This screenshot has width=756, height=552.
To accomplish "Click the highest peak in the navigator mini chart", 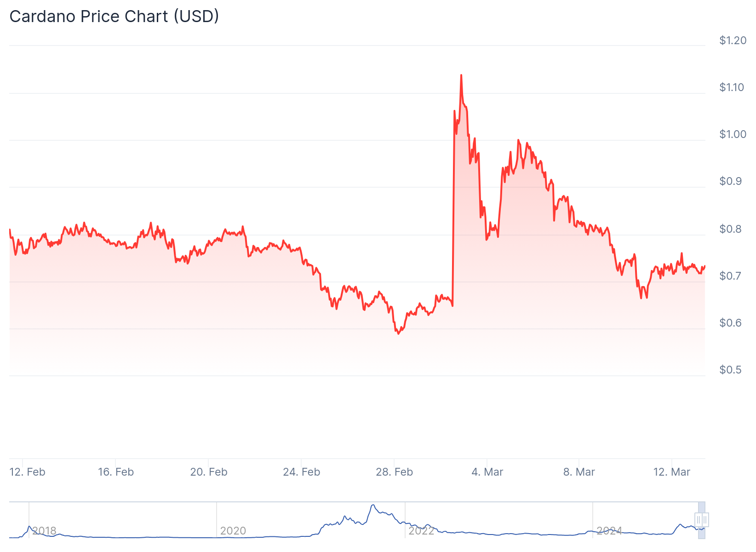I will [373, 506].
